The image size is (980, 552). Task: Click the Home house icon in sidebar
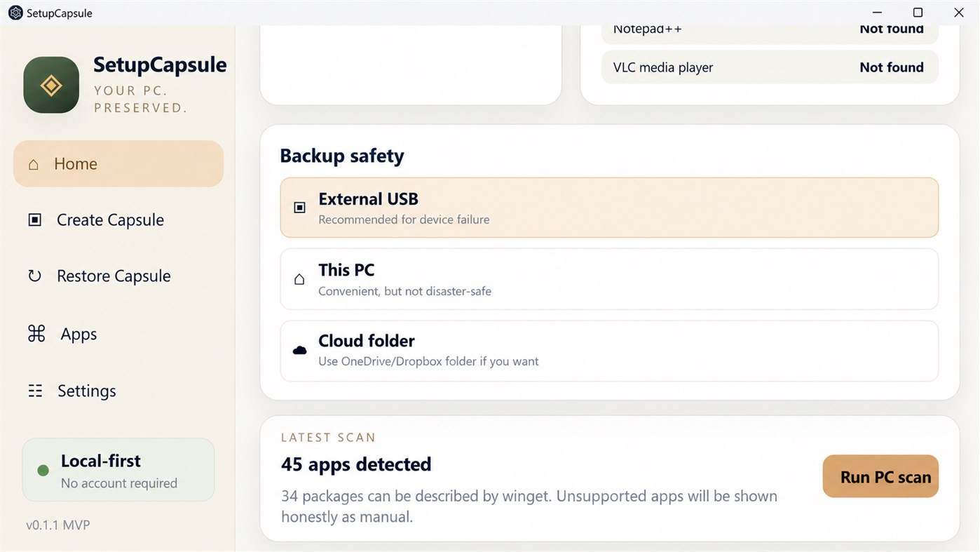[x=33, y=164]
